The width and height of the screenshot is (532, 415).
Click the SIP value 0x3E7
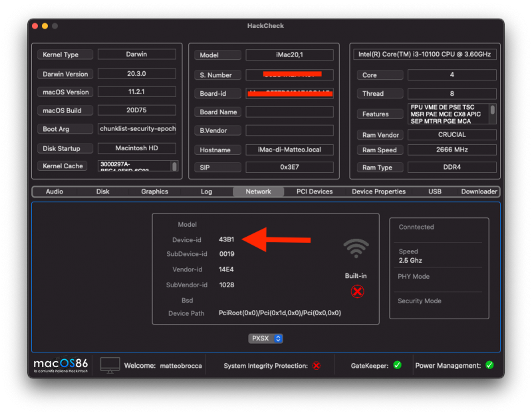click(x=289, y=167)
